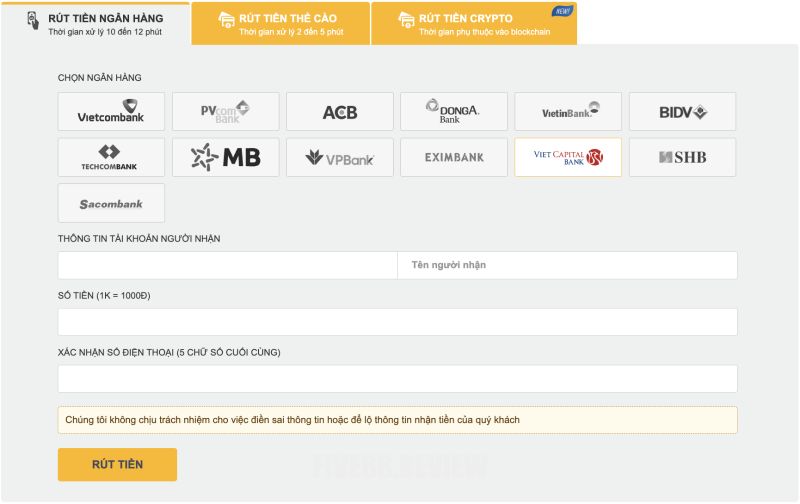Click the phone number confirmation field
800x504 pixels.
click(x=397, y=379)
